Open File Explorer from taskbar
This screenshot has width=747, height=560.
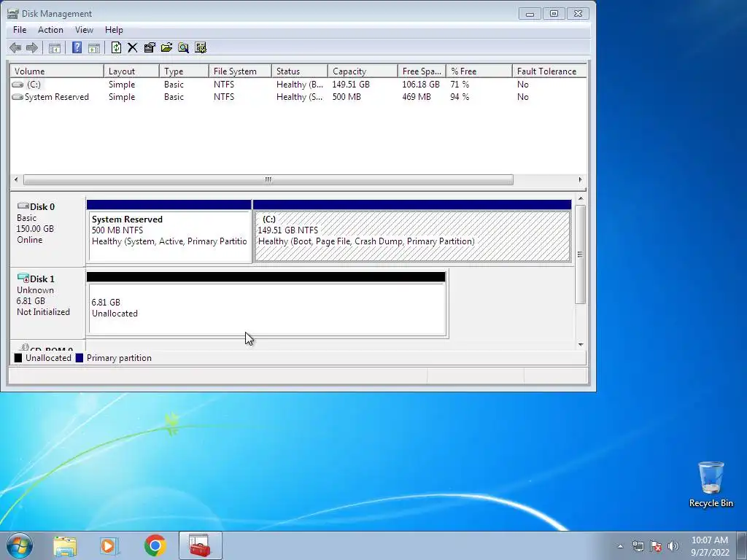pyautogui.click(x=65, y=545)
